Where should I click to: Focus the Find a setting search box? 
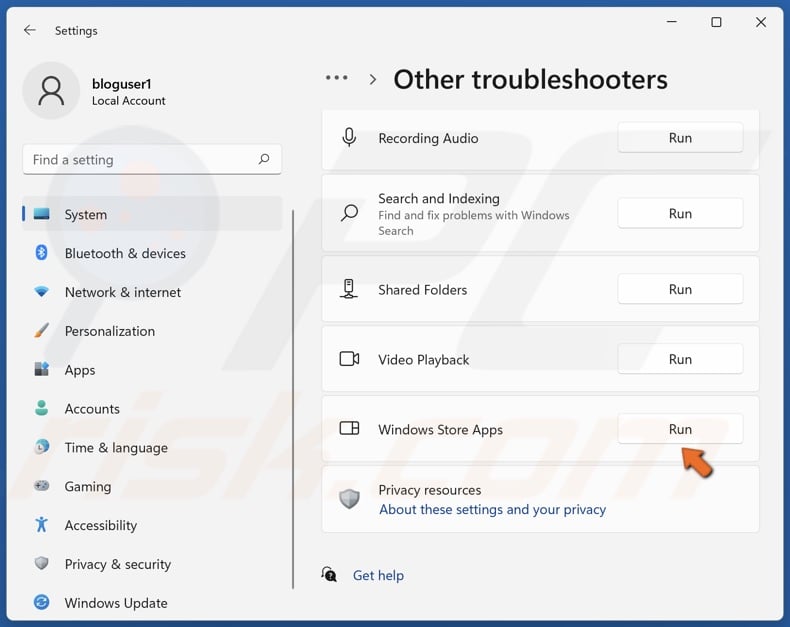[x=140, y=159]
